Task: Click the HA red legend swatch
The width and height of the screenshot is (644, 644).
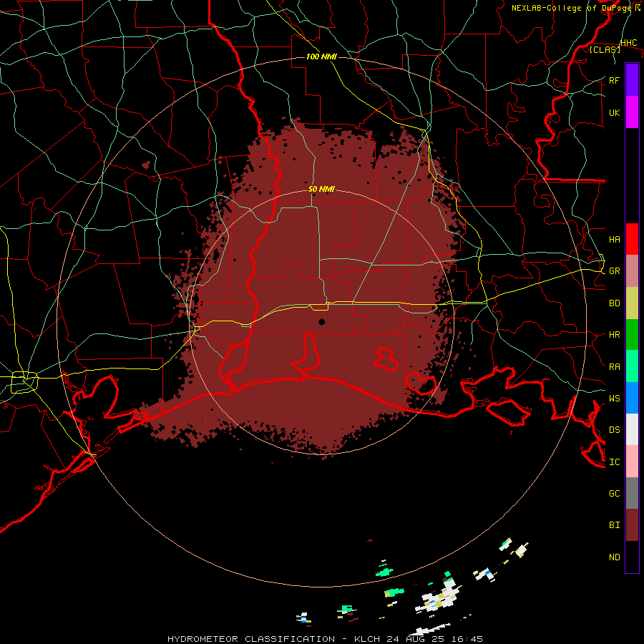Action: 632,239
